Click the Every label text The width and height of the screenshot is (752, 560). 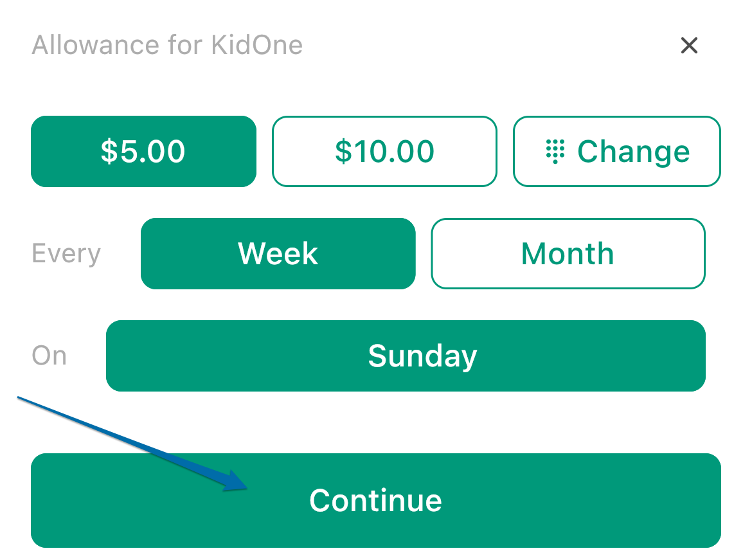pos(66,253)
